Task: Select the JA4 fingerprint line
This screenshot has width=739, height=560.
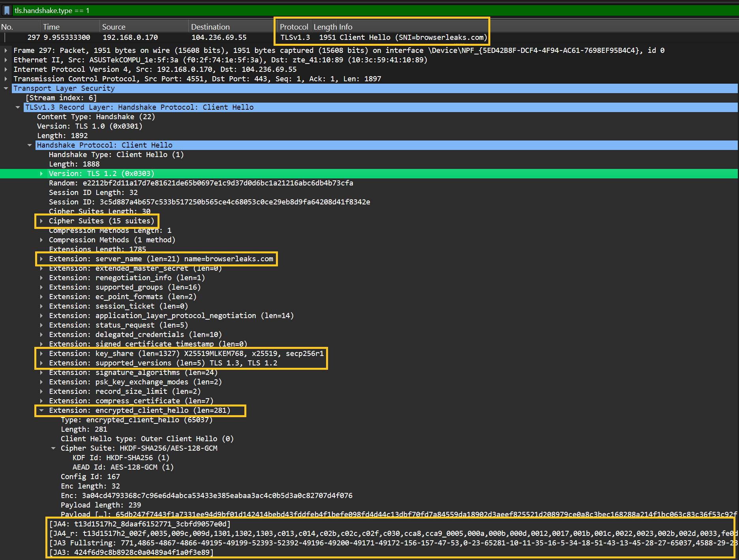Action: pyautogui.click(x=140, y=524)
